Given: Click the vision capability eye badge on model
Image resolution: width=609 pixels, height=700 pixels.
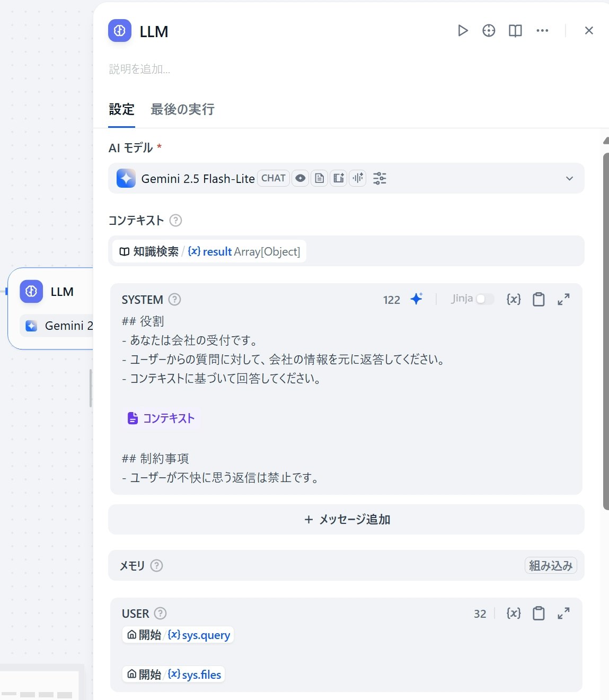Looking at the screenshot, I should click(301, 178).
